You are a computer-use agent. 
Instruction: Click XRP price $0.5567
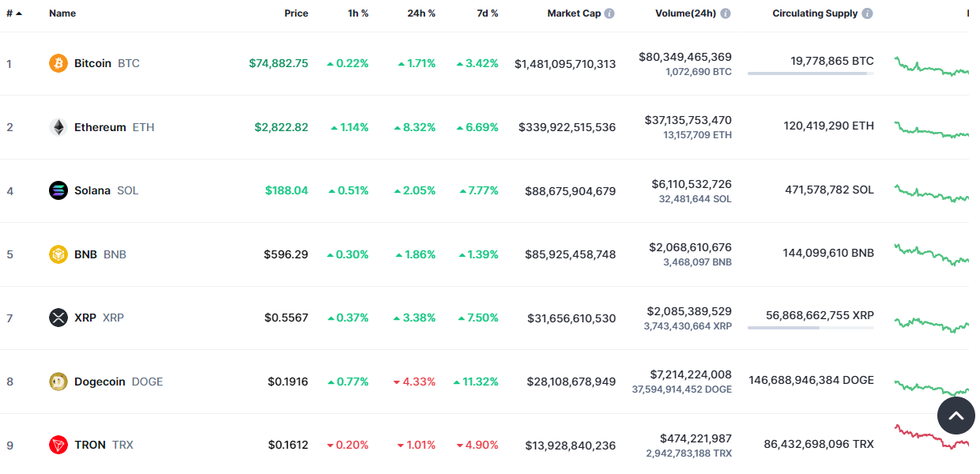coord(286,318)
